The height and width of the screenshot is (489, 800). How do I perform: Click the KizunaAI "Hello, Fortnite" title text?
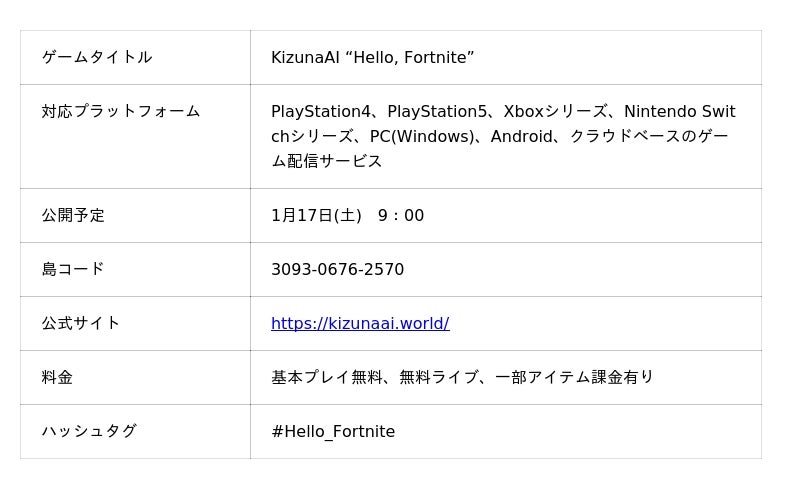372,57
